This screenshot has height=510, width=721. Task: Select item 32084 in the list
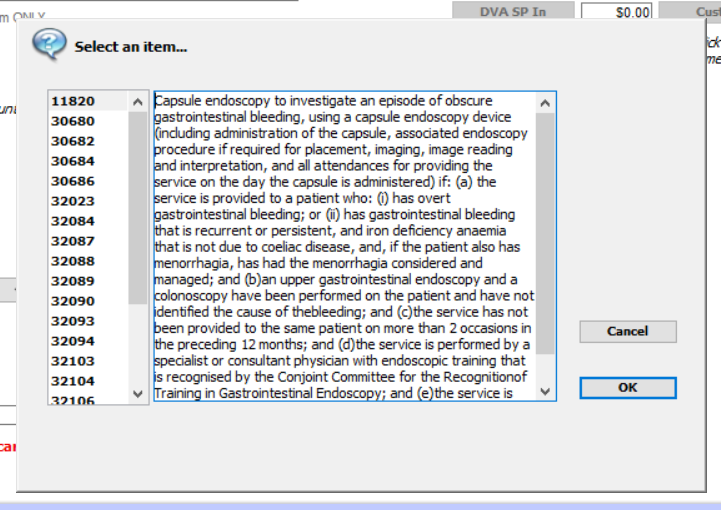point(87,221)
